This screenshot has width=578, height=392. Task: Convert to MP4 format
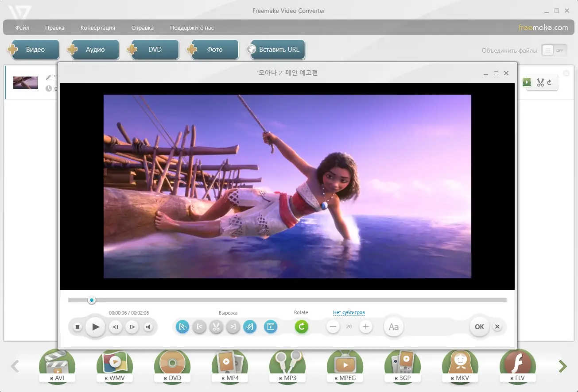[230, 366]
